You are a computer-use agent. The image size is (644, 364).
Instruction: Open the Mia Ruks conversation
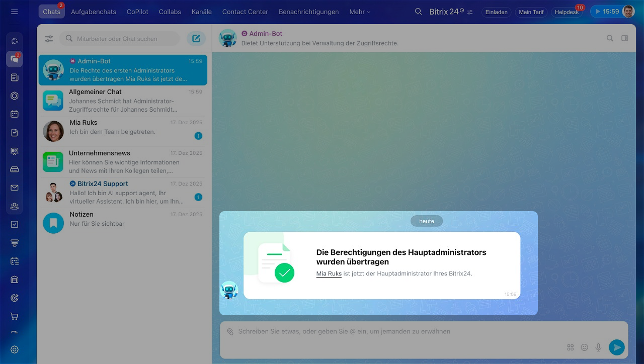click(123, 131)
